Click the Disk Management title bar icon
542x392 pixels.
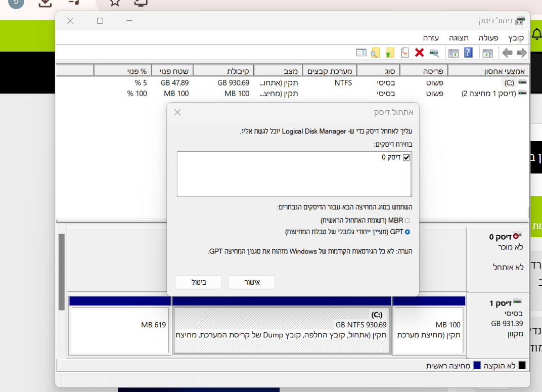tap(520, 21)
